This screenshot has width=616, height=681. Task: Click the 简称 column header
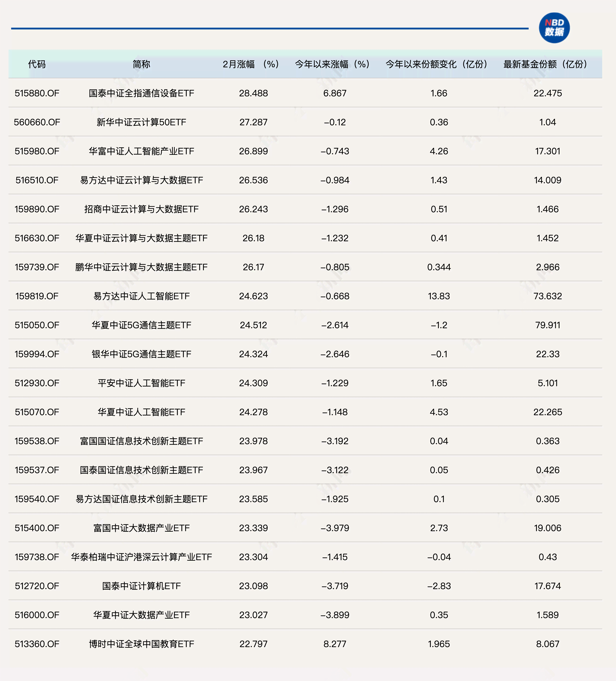142,64
